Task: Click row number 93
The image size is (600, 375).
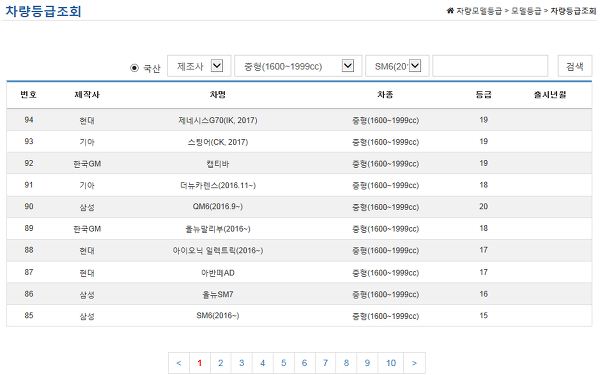Action: [29, 142]
